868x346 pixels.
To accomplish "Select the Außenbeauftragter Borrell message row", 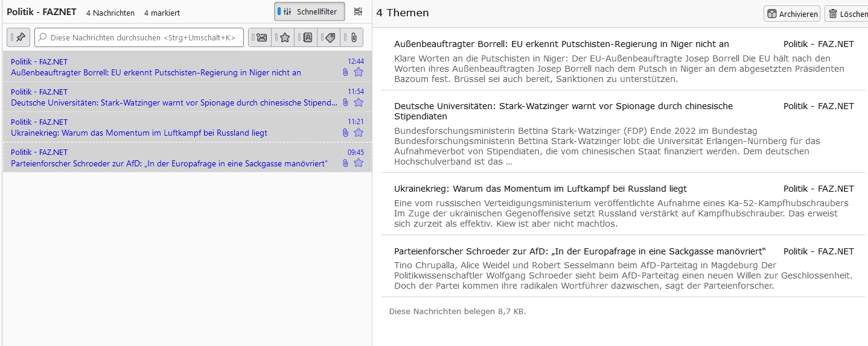I will click(187, 67).
